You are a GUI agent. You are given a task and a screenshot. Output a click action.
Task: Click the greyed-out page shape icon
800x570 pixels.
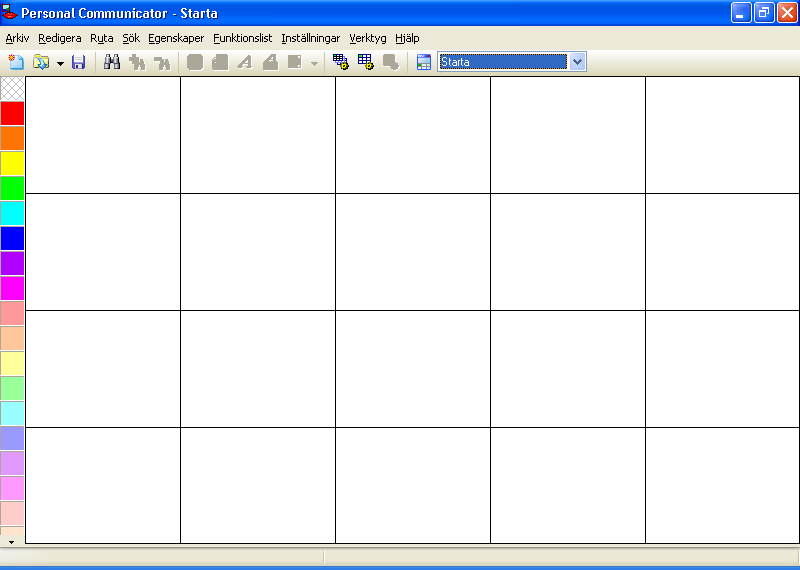pyautogui.click(x=220, y=62)
